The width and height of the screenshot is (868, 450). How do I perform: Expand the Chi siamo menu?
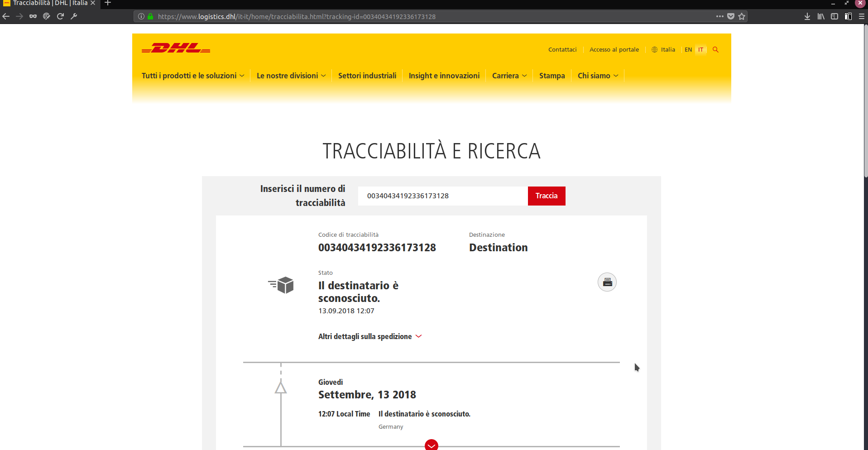[x=598, y=76]
